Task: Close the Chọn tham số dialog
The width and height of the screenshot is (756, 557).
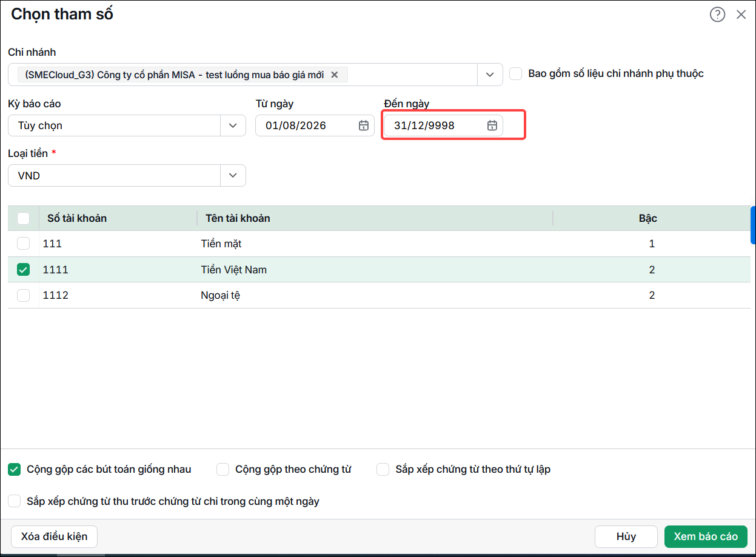Action: tap(741, 15)
